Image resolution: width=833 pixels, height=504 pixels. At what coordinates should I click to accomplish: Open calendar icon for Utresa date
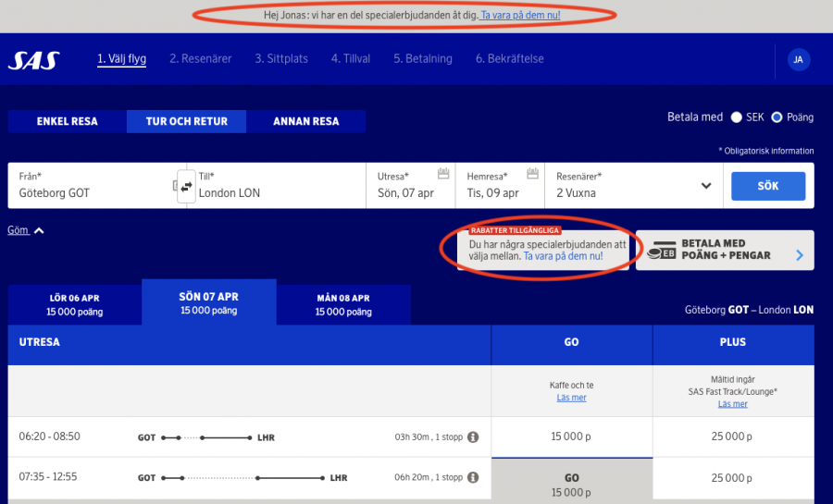click(442, 174)
